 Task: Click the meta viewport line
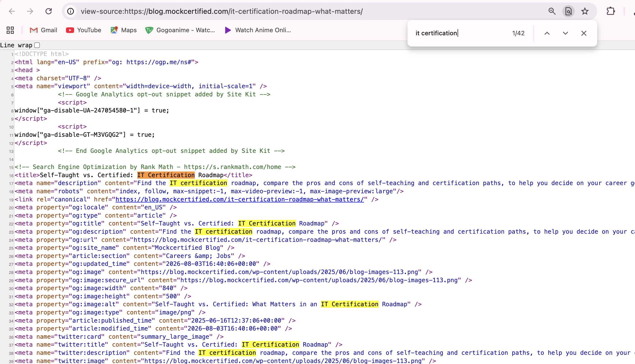pos(141,86)
